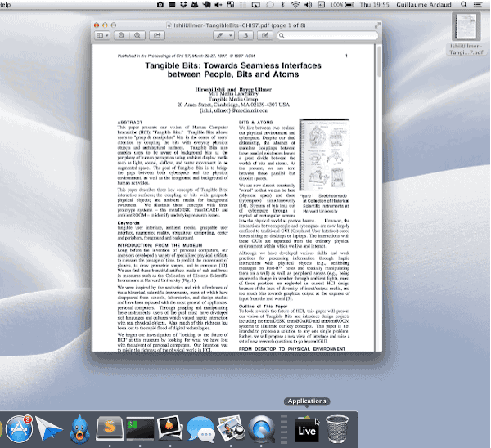Open the Wi-Fi status menu
Screen dimensions: 491x448
[x=295, y=5]
